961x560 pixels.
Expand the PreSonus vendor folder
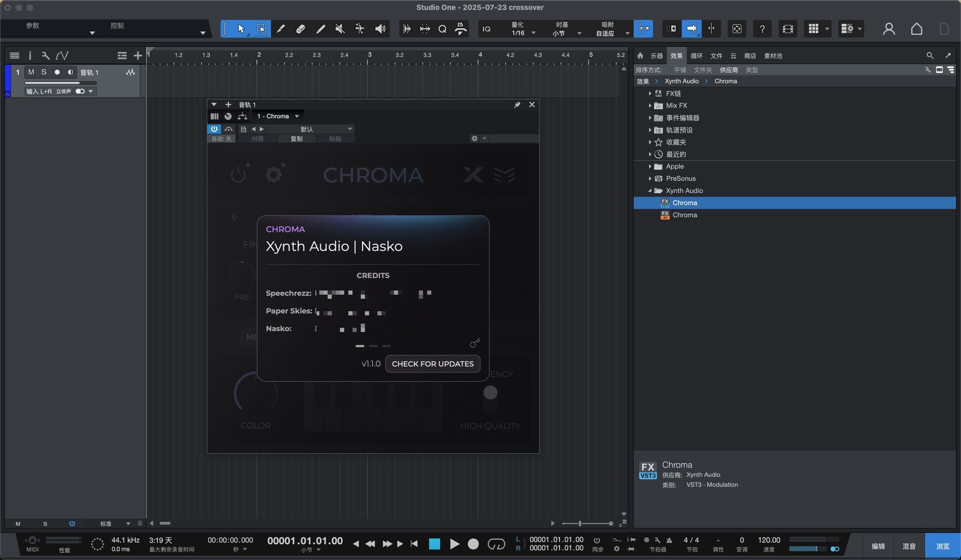coord(650,179)
